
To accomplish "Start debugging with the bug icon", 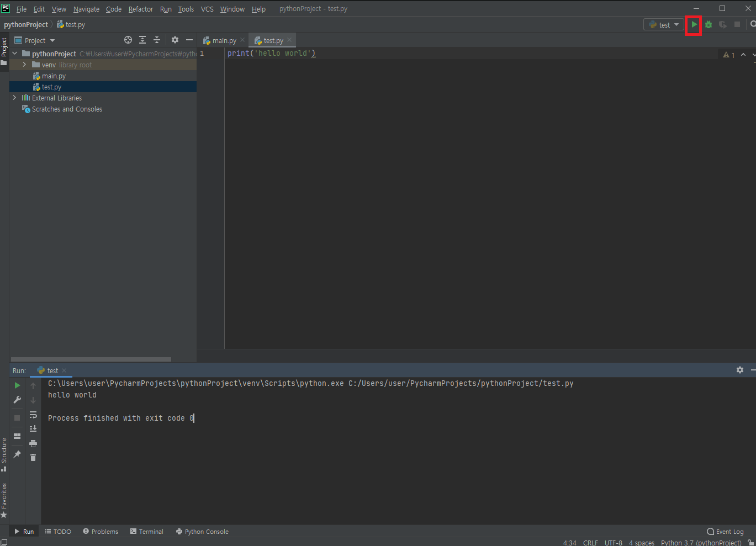I will click(x=709, y=25).
